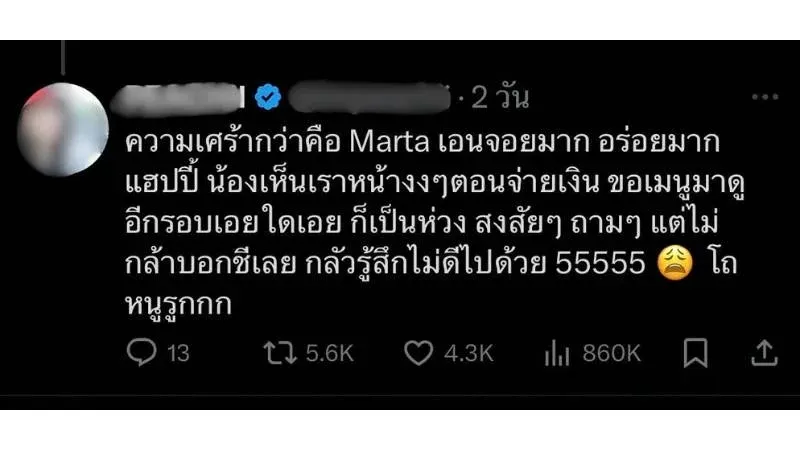The height and width of the screenshot is (450, 800).
Task: Click the repost arrows icon
Action: coord(280,353)
